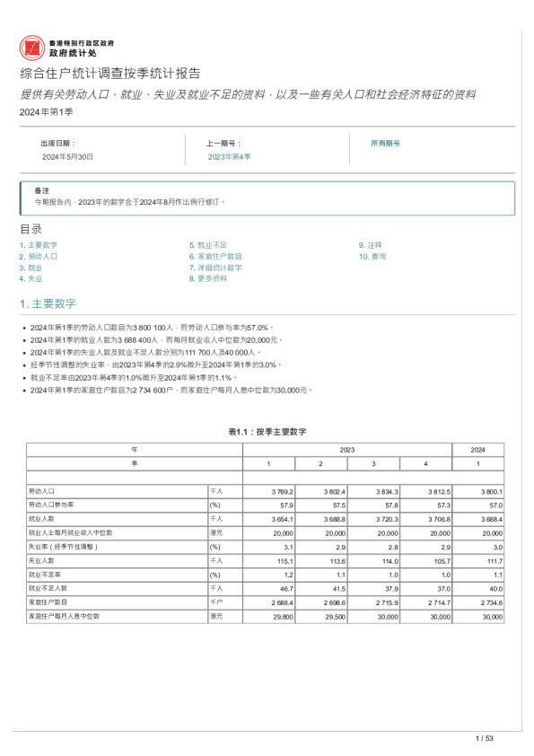Click the bullet about 家庭住户数目为2 734 600户

pyautogui.click(x=171, y=390)
